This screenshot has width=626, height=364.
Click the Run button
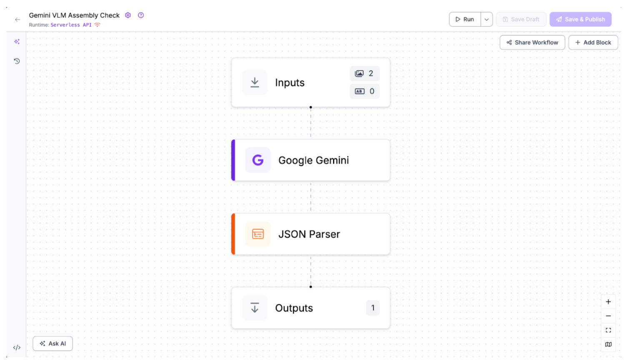coord(465,20)
